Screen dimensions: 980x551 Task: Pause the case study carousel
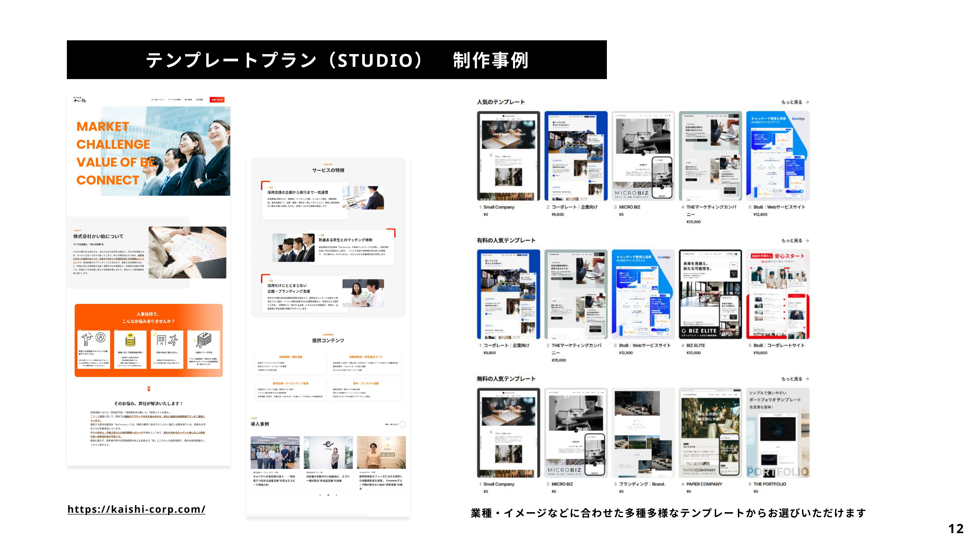point(328,495)
